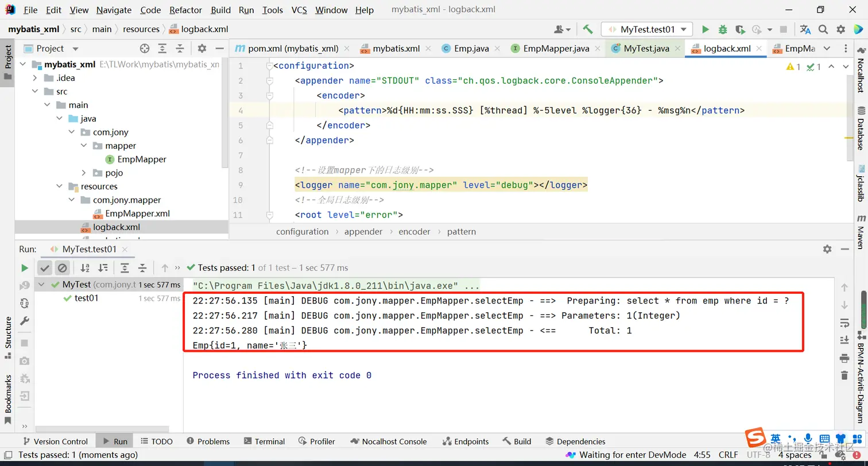The image size is (868, 466).
Task: Open the translate tool icon in the top toolbar
Action: 805,29
